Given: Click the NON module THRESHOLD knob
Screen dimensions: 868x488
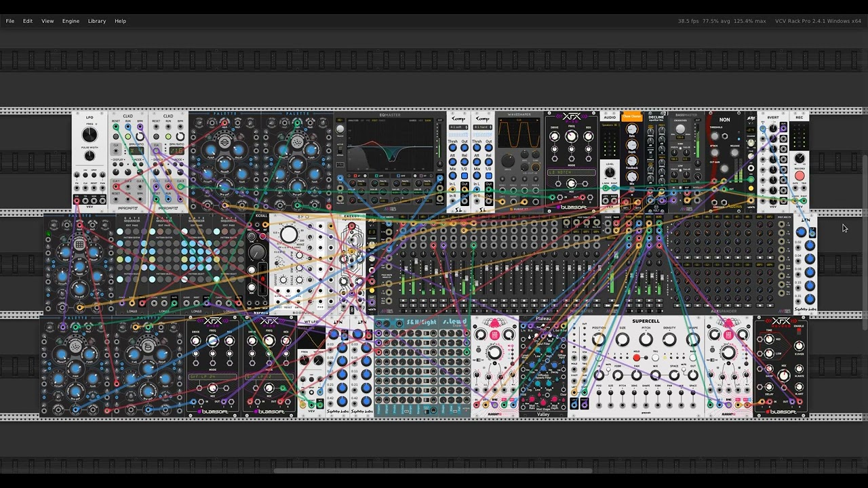Looking at the screenshot, I should 715,136.
